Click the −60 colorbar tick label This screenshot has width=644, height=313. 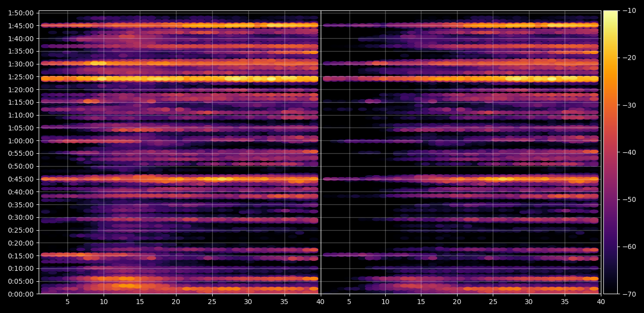pyautogui.click(x=629, y=247)
